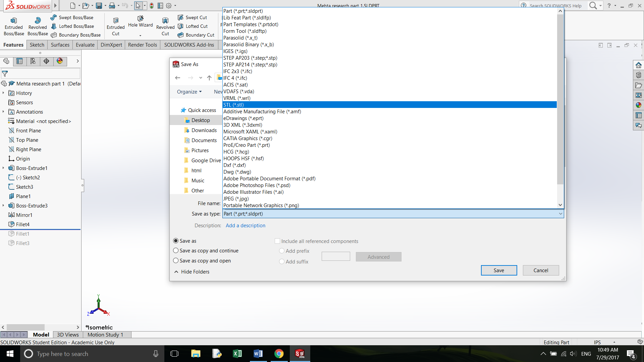Open the Chrome icon in the taskbar
This screenshot has width=644, height=362.
279,354
